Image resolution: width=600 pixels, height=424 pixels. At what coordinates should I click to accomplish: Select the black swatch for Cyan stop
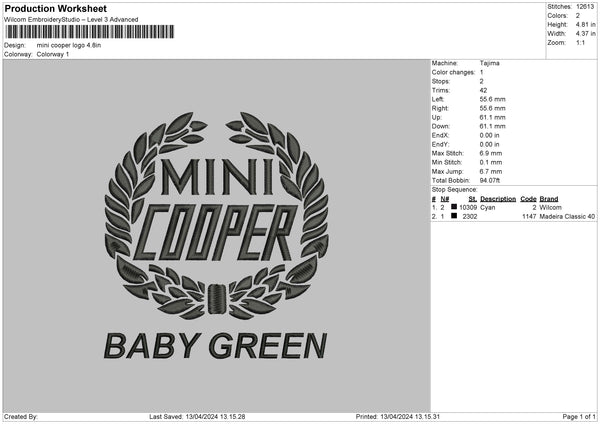pyautogui.click(x=454, y=207)
